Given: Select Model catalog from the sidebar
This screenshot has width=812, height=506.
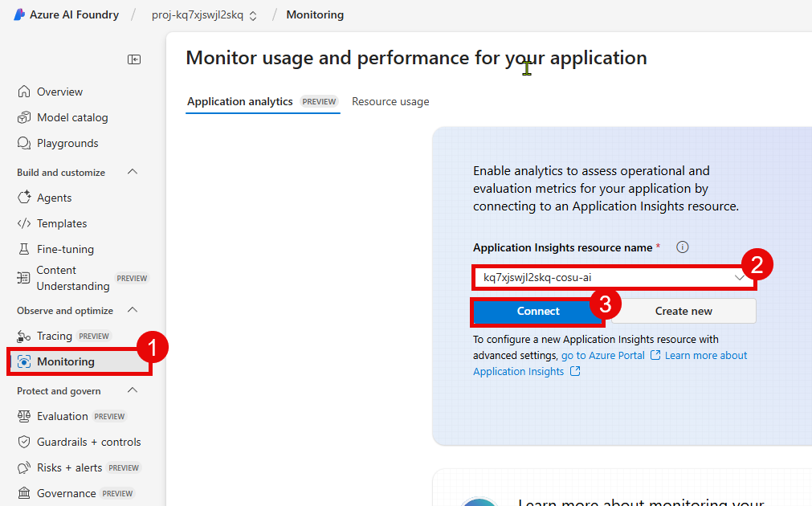Looking at the screenshot, I should point(71,116).
